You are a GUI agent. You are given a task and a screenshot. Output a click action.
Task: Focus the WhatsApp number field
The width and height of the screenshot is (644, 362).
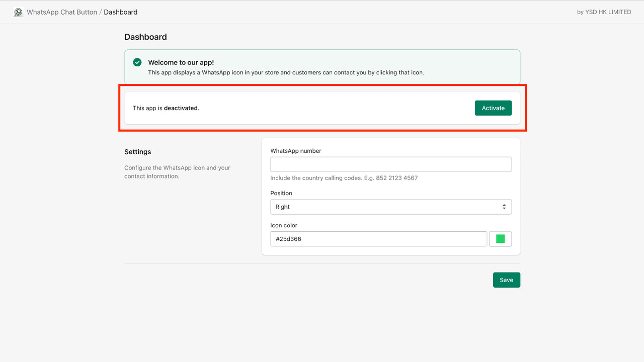pos(391,164)
